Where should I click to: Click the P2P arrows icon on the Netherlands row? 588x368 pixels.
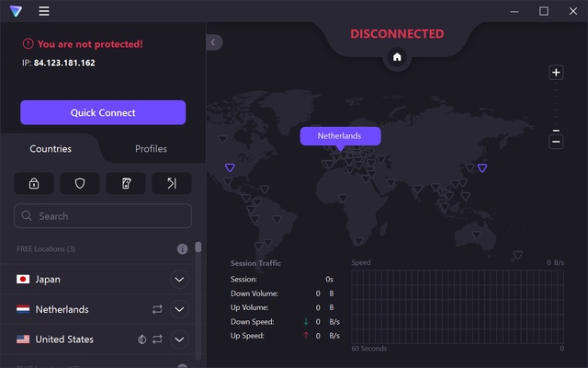coord(157,309)
